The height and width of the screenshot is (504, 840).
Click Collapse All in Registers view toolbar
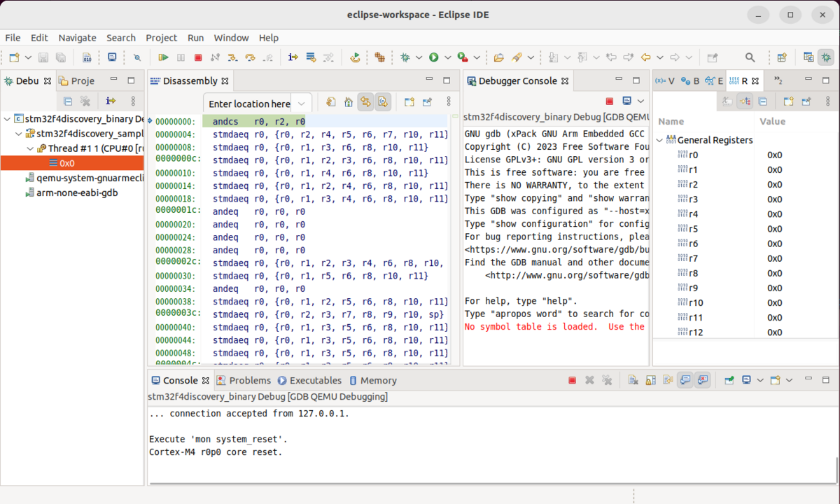click(x=762, y=101)
